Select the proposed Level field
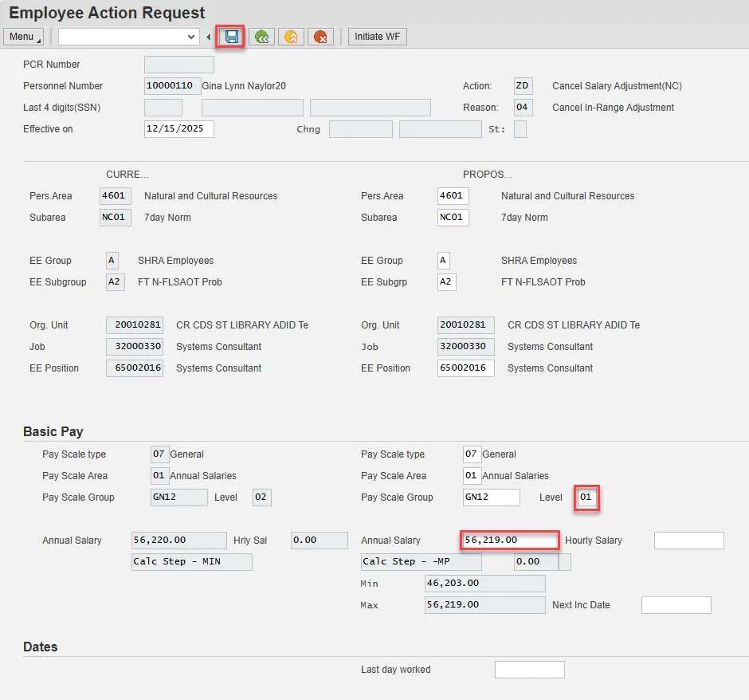749x700 pixels. pos(587,497)
